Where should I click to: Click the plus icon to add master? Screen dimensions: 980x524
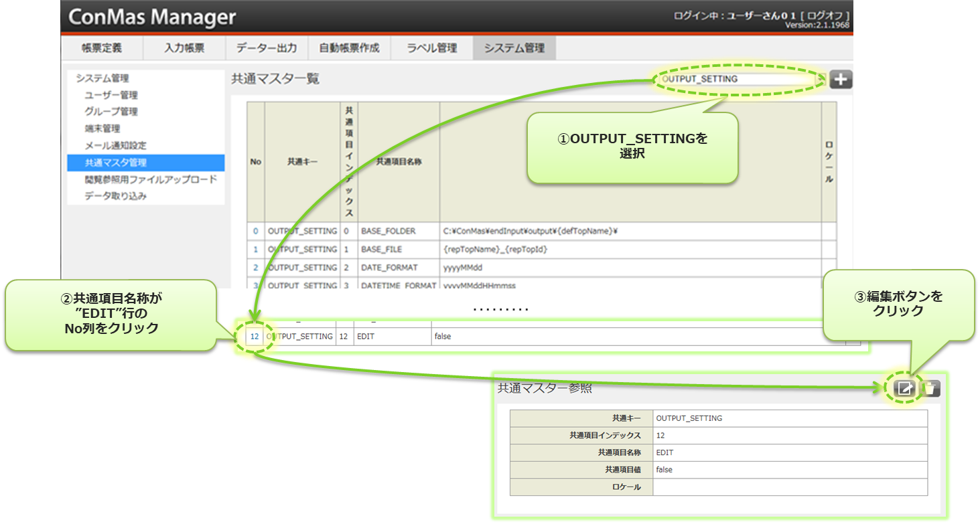(841, 80)
